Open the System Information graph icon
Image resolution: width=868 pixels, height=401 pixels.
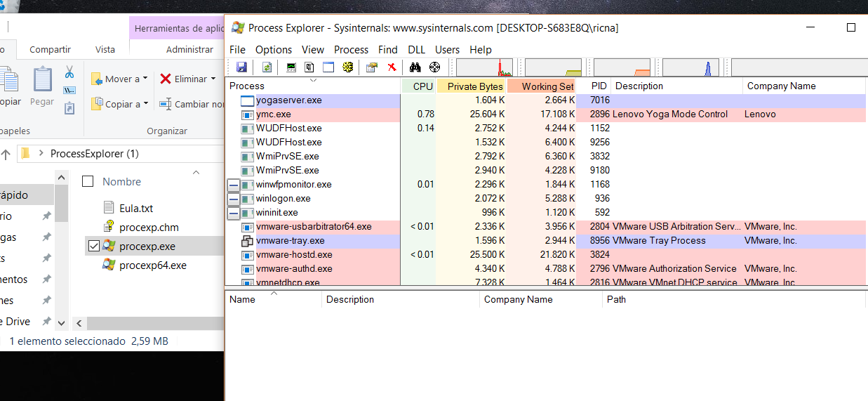(291, 67)
